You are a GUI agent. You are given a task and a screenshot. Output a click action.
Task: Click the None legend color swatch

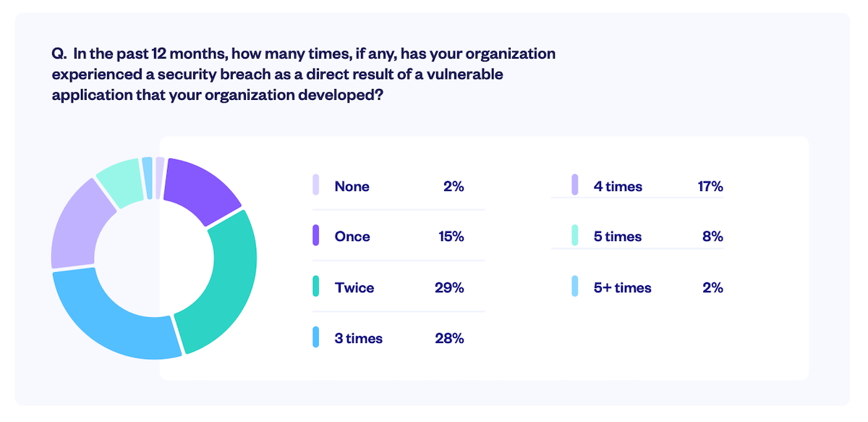click(x=315, y=185)
